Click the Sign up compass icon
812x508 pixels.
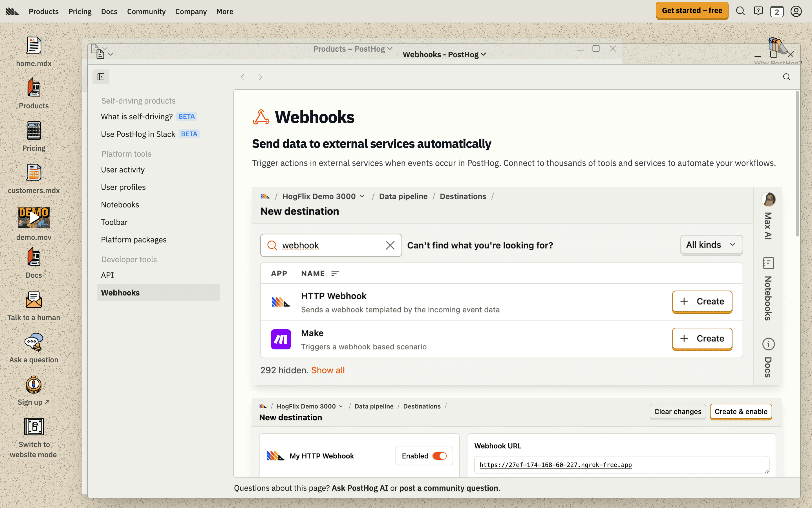[34, 385]
